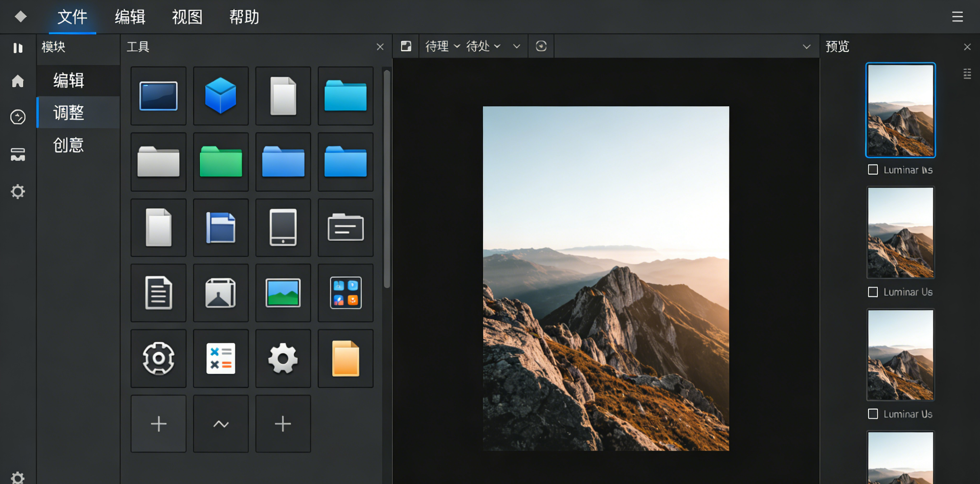Select the green folder icon
Screen dimensions: 980x484
pos(221,161)
